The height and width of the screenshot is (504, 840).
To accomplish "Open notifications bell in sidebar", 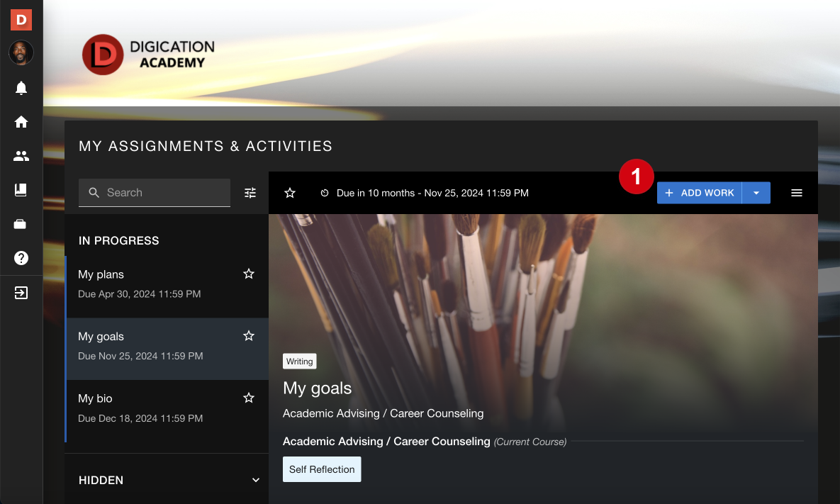I will (21, 88).
